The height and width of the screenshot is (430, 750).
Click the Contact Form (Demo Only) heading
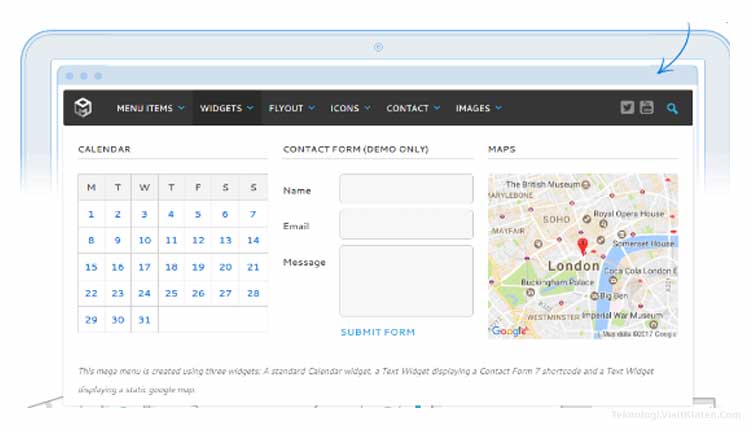click(355, 149)
